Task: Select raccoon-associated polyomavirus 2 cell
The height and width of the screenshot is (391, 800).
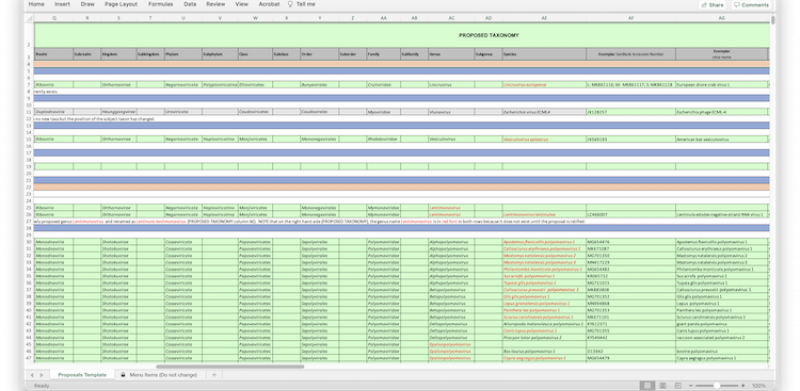Action: point(721,338)
